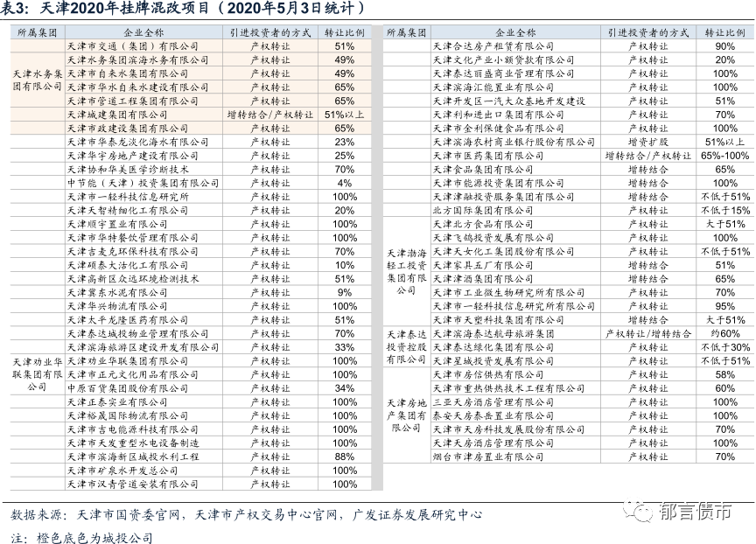Click 天津泰达城投物业管理有限公司
Screen dimensions: 756x544
[138, 334]
